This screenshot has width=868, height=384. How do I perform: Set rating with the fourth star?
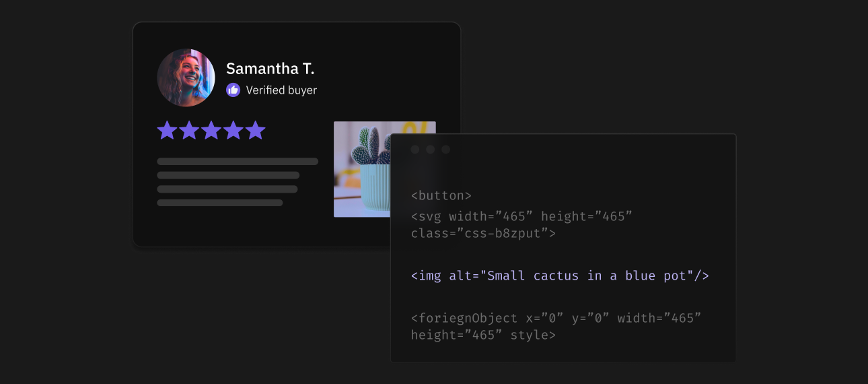coord(233,130)
